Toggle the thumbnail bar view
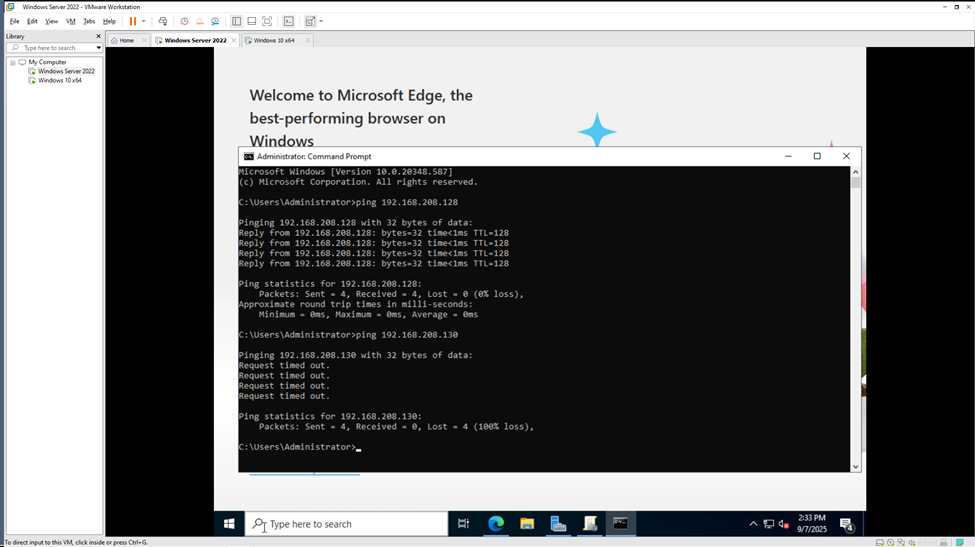 (252, 21)
